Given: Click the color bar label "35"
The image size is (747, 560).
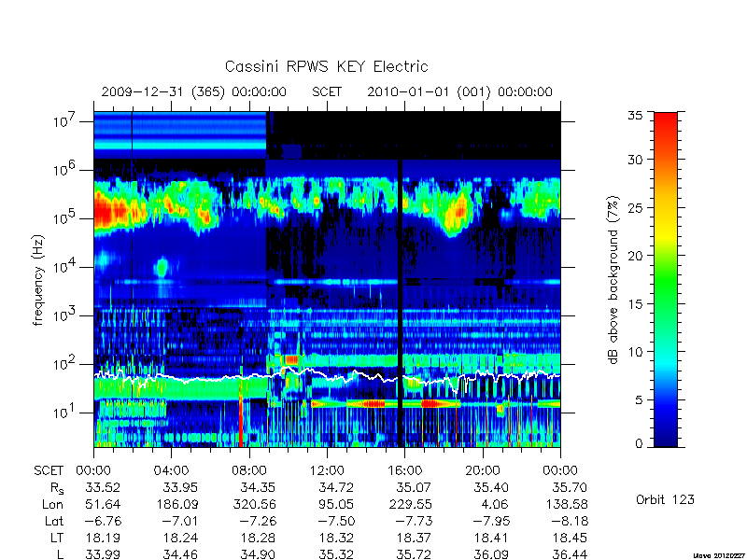Looking at the screenshot, I should point(635,116).
